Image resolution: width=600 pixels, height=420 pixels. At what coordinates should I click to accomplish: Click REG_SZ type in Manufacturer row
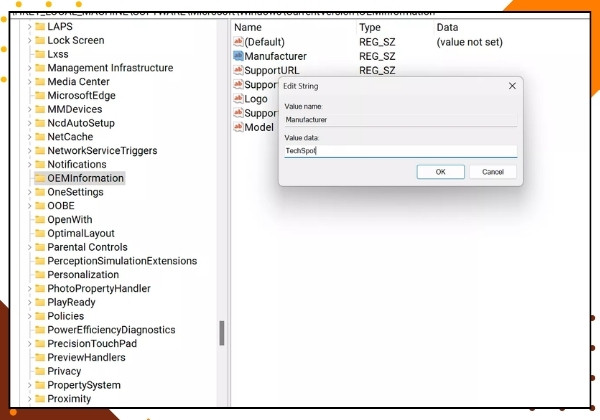[377, 56]
